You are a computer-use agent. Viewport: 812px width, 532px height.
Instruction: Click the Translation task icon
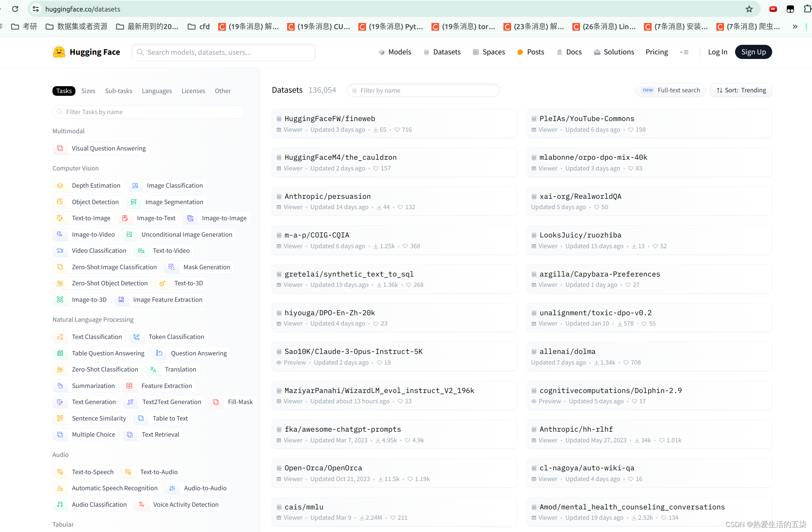click(153, 370)
